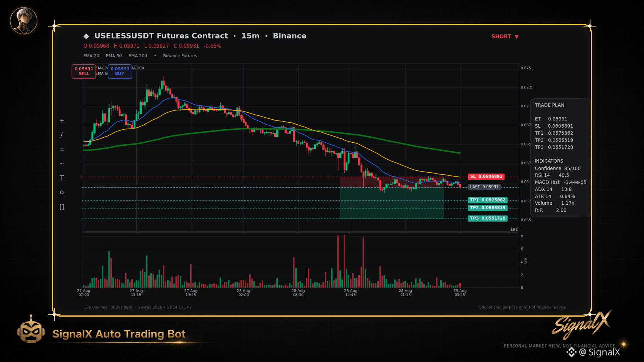This screenshot has height=362, width=644.
Task: Activate the text T tool
Action: [x=62, y=178]
